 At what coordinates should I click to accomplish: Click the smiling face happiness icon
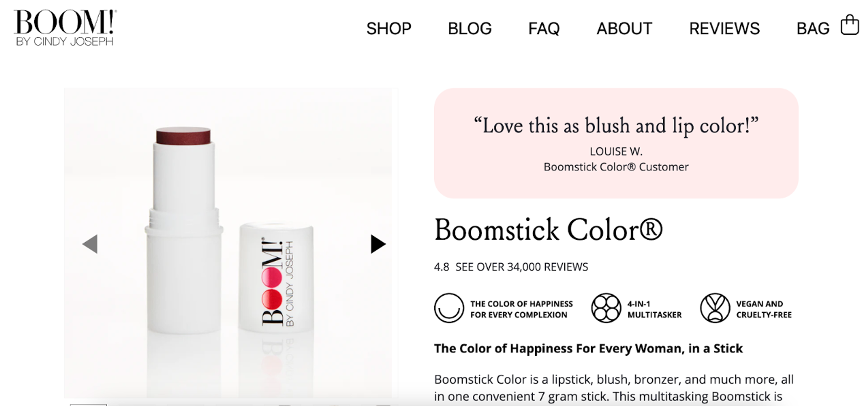pyautogui.click(x=450, y=309)
